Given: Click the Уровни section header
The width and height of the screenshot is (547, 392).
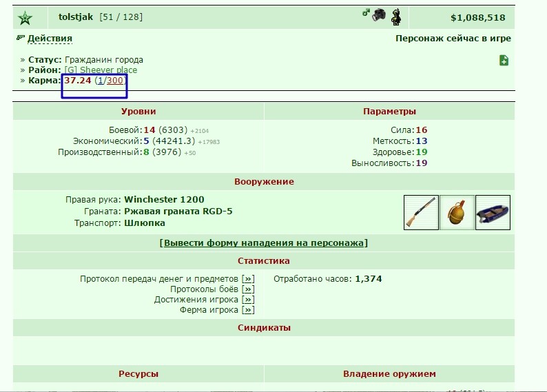Looking at the screenshot, I should pos(138,112).
